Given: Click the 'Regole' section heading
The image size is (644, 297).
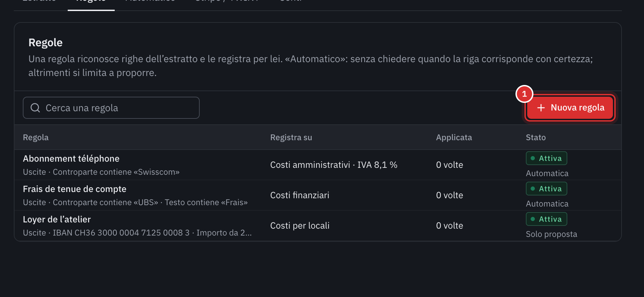Looking at the screenshot, I should coord(46,42).
